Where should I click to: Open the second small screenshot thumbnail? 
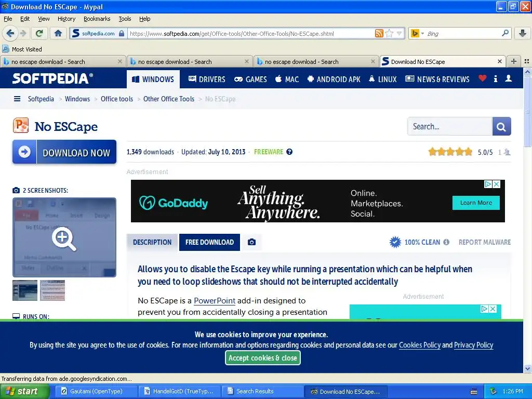coord(52,290)
